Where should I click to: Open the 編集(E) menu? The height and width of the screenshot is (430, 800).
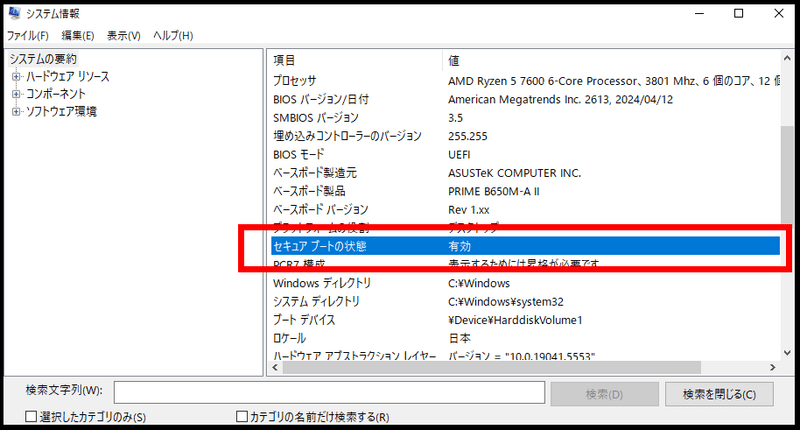point(78,36)
